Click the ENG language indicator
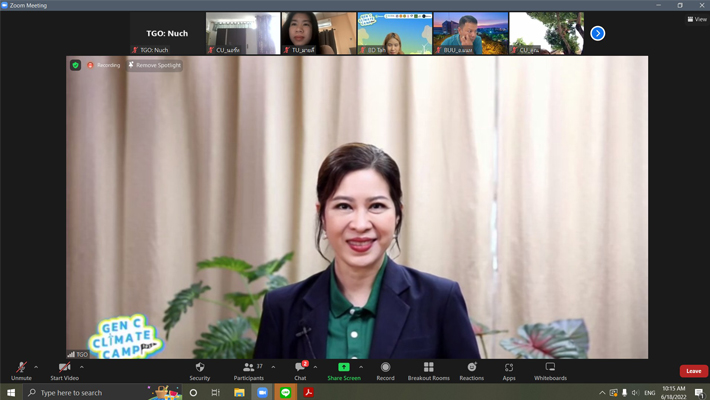The height and width of the screenshot is (400, 710). tap(650, 393)
